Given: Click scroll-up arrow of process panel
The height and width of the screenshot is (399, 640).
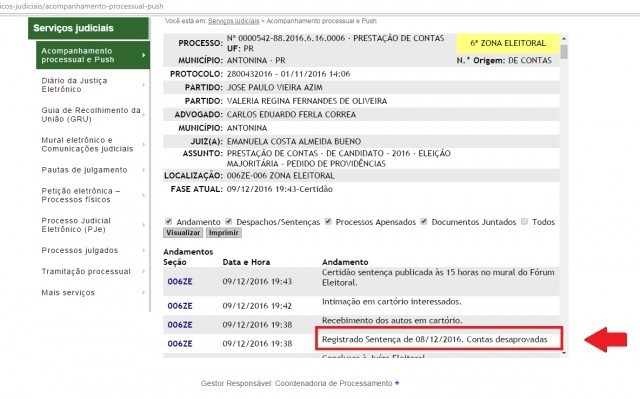Looking at the screenshot, I should (x=564, y=39).
